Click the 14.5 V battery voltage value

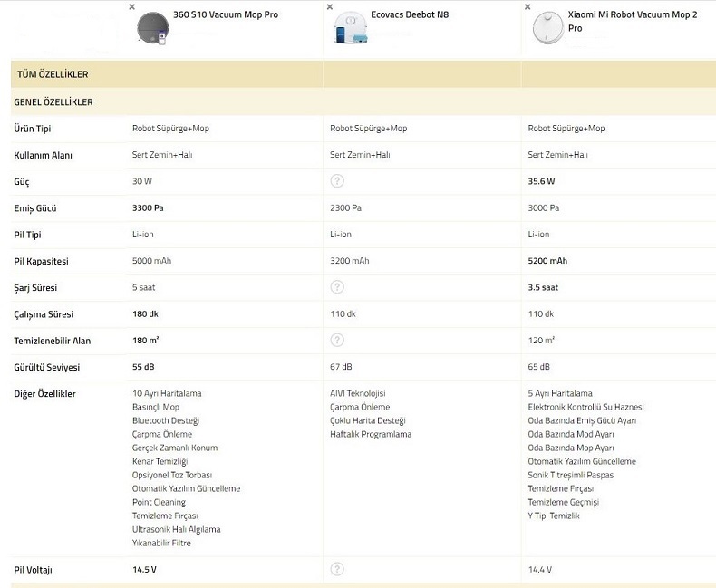[x=144, y=569]
